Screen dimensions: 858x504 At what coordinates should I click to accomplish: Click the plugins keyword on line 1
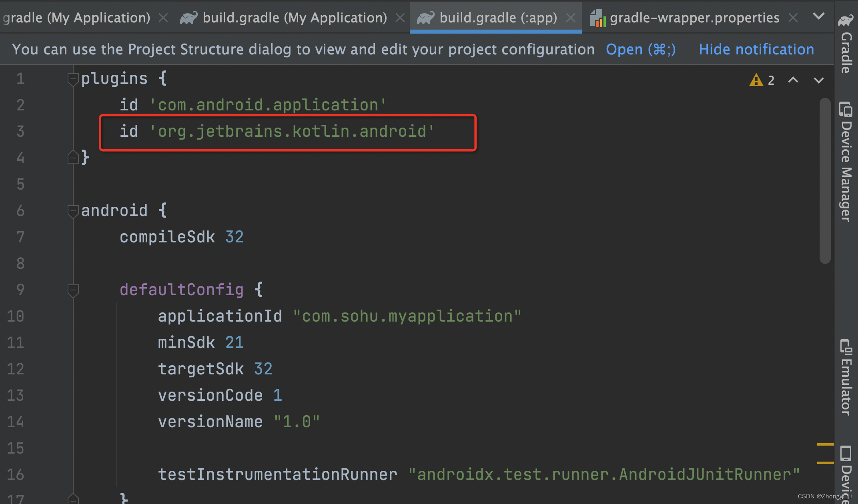tap(114, 78)
